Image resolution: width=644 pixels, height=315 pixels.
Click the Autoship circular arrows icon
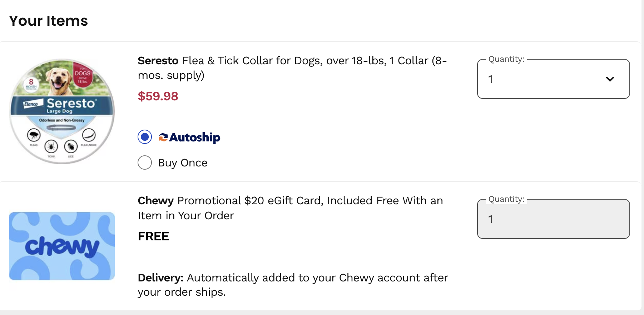[x=163, y=137]
